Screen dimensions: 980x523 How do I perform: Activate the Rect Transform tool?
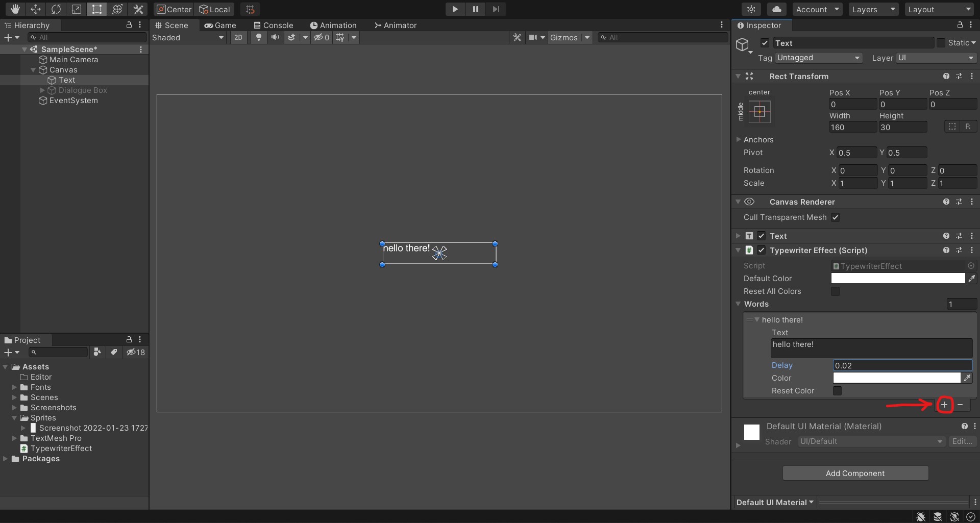point(97,9)
